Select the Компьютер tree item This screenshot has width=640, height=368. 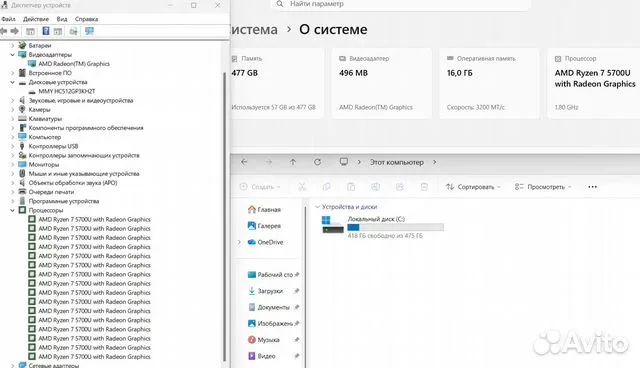[x=44, y=137]
